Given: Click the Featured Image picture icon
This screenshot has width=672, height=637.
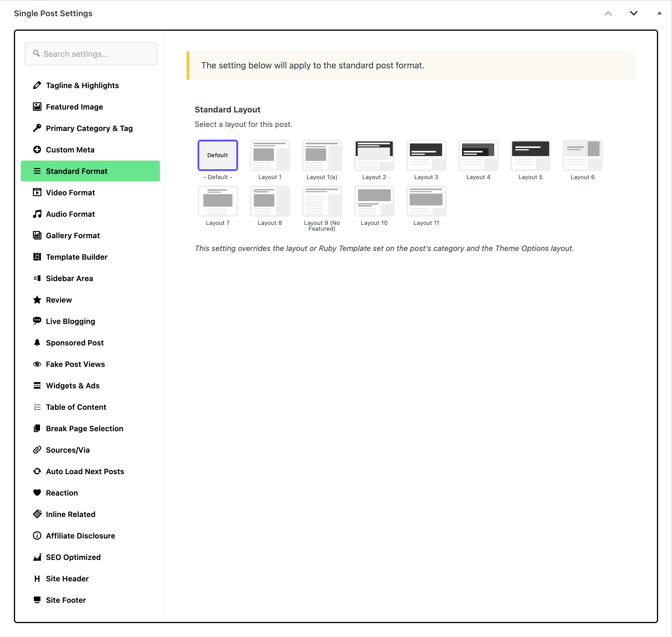Looking at the screenshot, I should tap(37, 107).
